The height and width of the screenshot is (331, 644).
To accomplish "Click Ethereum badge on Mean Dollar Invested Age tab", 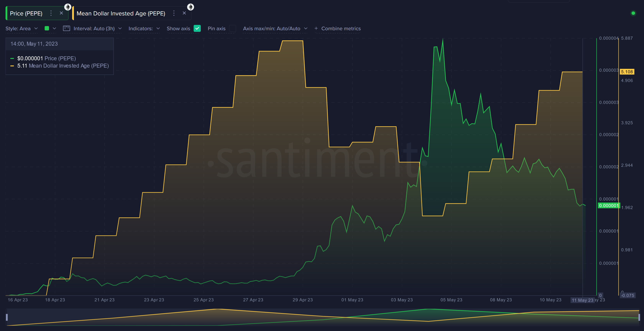I will click(190, 7).
